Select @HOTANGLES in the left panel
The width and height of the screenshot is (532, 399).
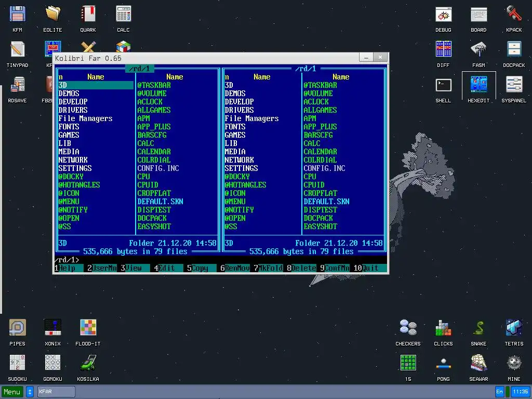[x=79, y=185]
